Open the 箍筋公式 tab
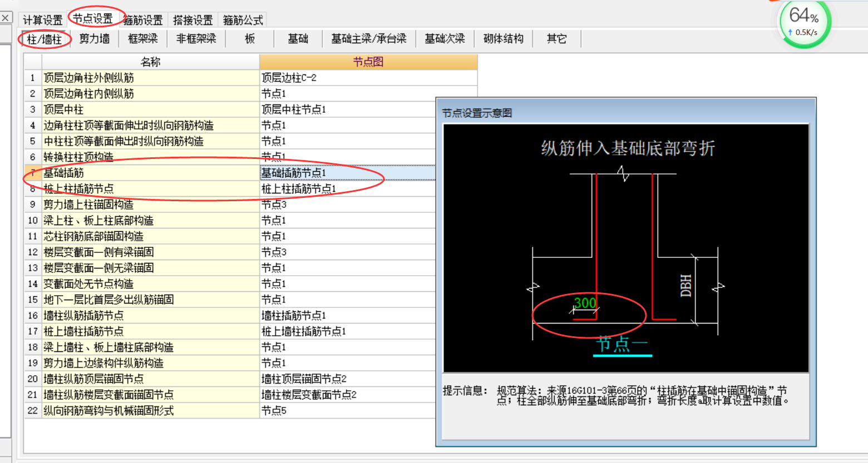Viewport: 868px width, 463px height. (243, 20)
